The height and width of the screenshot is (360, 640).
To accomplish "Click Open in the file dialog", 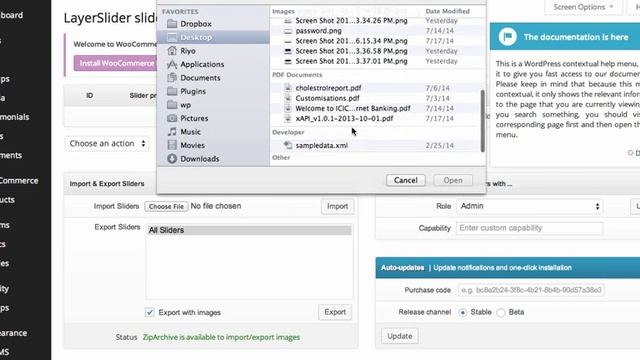I will [453, 180].
